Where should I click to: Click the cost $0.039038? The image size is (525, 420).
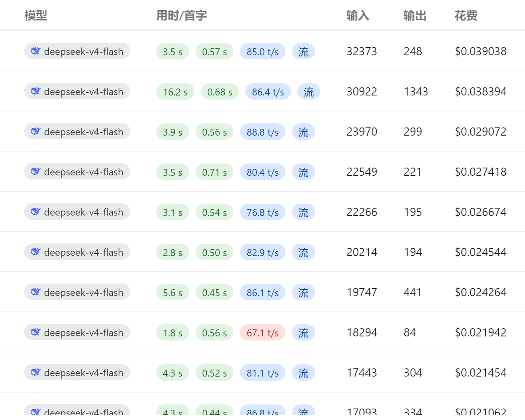tap(481, 51)
